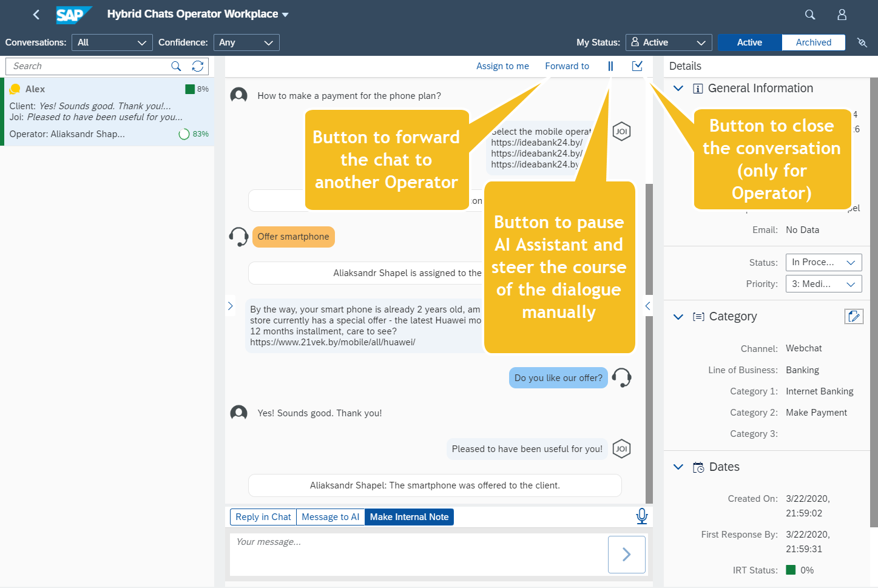Select Reply in Chat mode

[263, 517]
